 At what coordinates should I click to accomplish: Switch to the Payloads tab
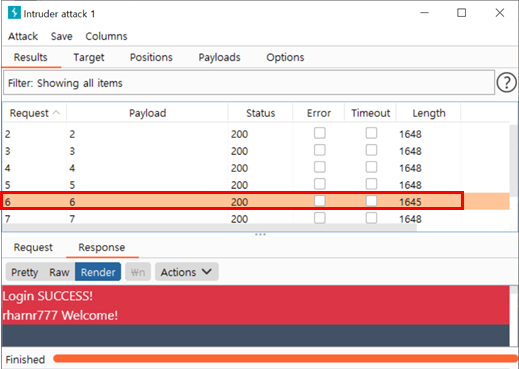click(219, 57)
